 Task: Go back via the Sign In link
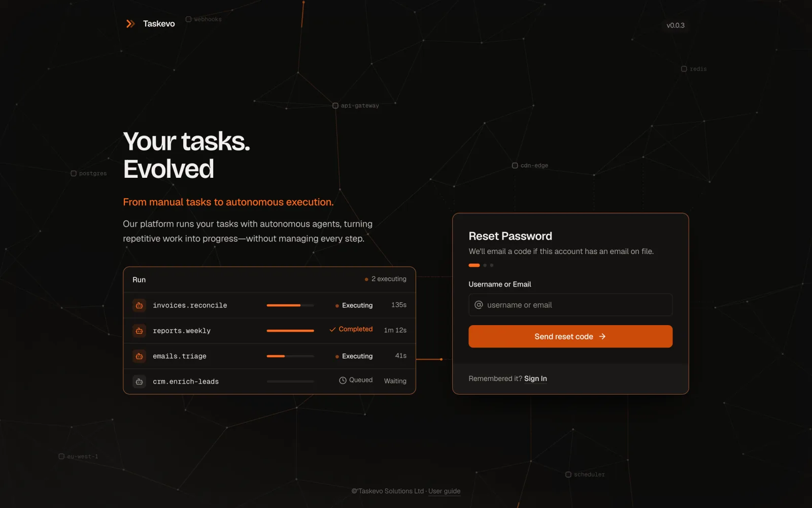(x=535, y=378)
